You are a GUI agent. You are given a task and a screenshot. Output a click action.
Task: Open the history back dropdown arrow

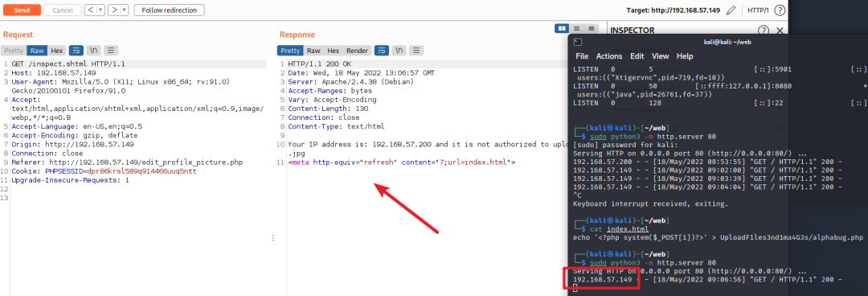point(100,10)
